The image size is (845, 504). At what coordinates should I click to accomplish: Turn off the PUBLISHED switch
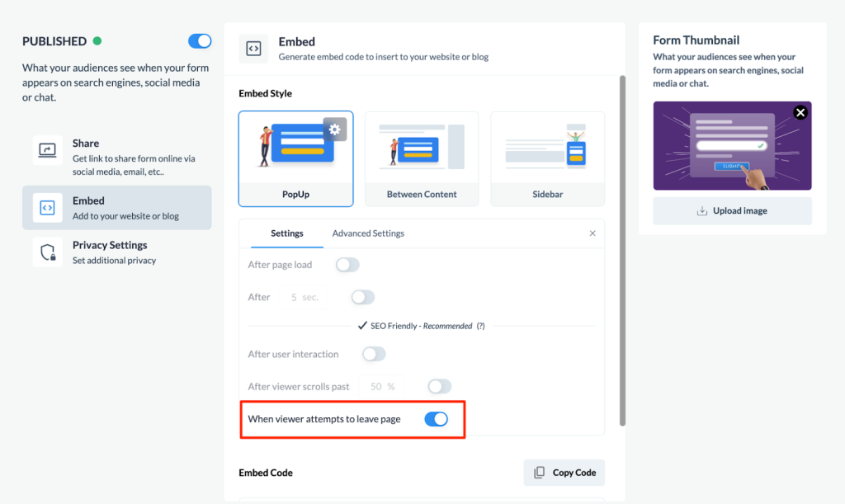(x=199, y=40)
